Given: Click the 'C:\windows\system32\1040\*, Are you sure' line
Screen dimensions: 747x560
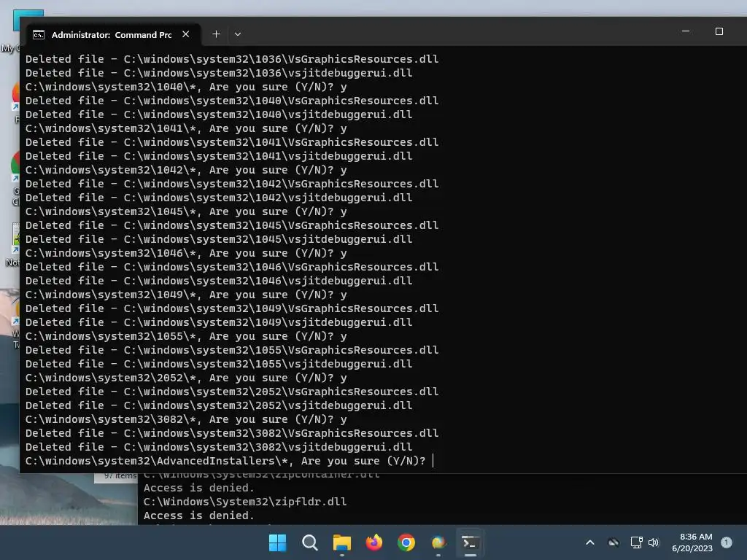Looking at the screenshot, I should pyautogui.click(x=186, y=87).
